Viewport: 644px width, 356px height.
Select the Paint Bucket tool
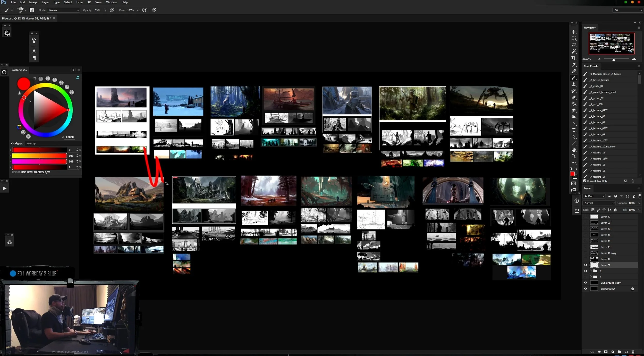[x=574, y=104]
